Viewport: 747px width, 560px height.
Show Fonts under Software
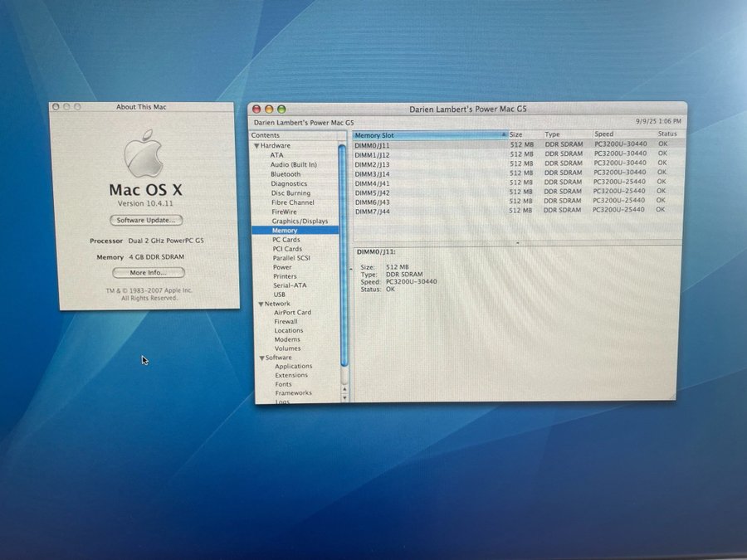pyautogui.click(x=284, y=384)
